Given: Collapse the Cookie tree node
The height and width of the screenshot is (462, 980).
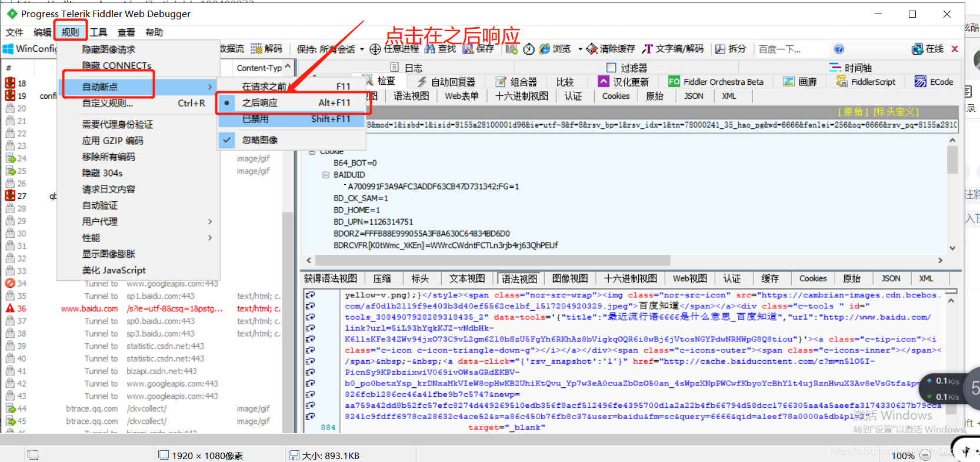Looking at the screenshot, I should tap(312, 152).
